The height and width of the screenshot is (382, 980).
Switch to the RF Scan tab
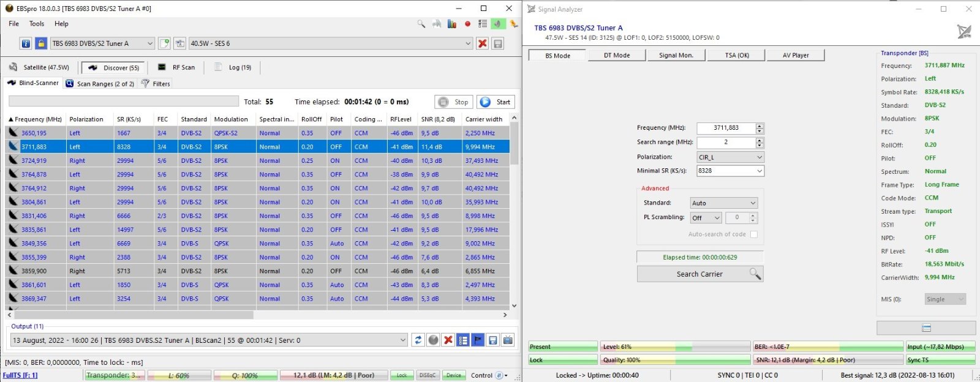tap(177, 67)
